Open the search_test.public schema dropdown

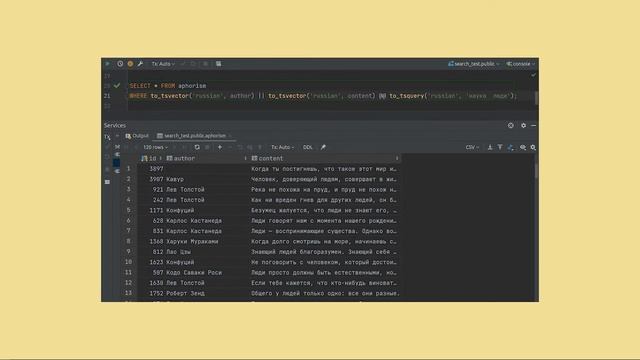pyautogui.click(x=473, y=64)
